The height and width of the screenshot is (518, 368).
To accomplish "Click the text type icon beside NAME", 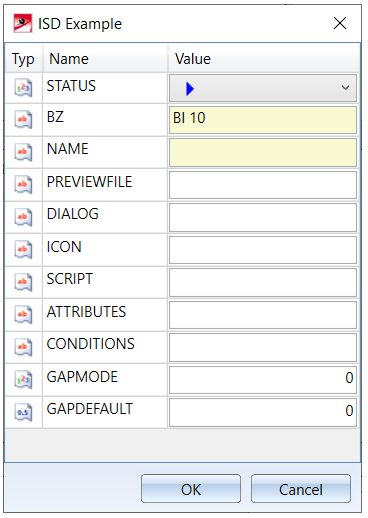I will tap(23, 152).
